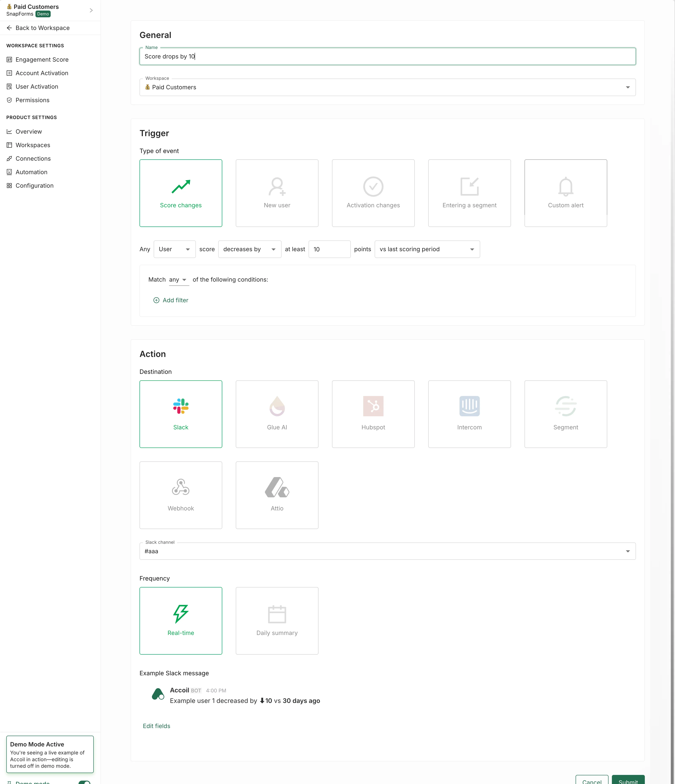Edit the points threshold value field
The image size is (675, 784).
pos(329,249)
